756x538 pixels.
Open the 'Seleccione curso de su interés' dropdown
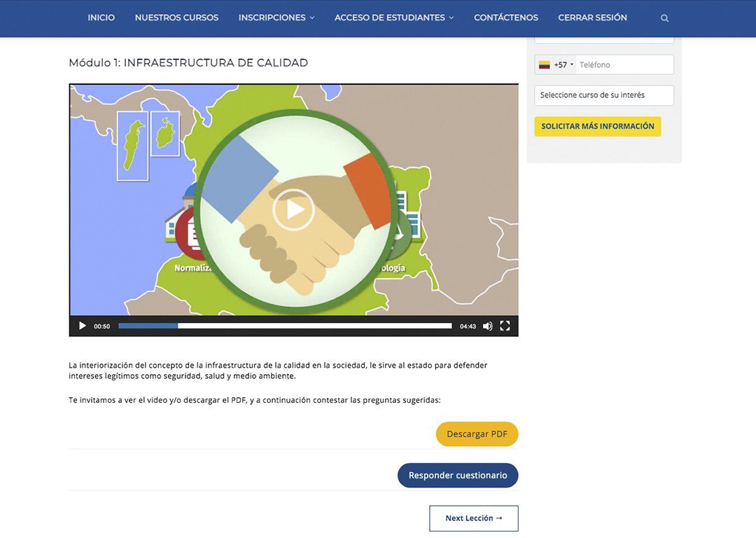point(603,95)
